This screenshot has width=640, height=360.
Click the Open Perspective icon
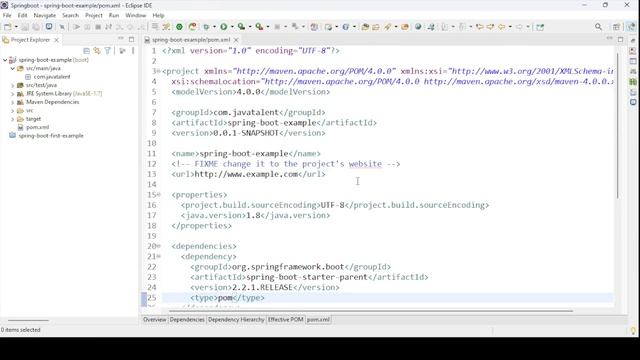(x=616, y=27)
